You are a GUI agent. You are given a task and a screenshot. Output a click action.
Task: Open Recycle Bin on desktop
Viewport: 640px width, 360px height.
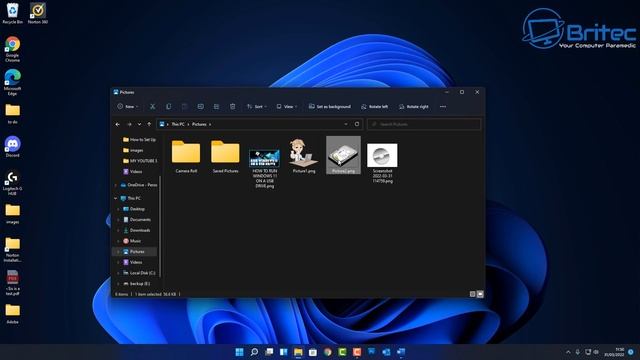point(13,13)
